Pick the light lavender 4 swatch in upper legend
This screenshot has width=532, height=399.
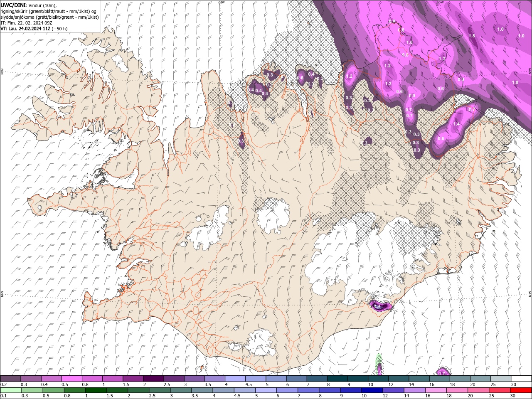[235, 379]
